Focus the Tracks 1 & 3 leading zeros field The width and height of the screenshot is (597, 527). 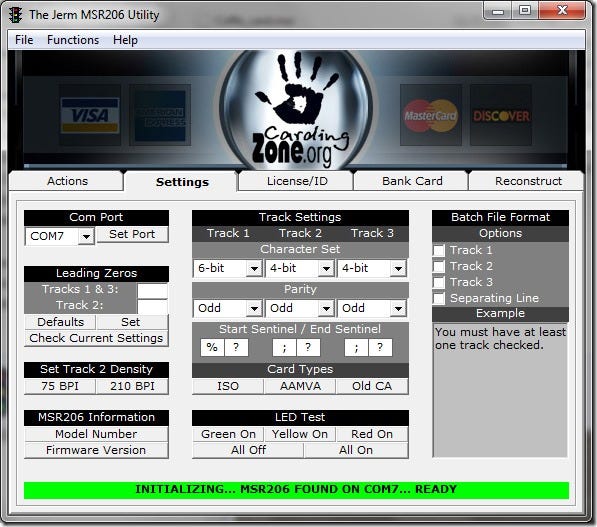click(x=152, y=291)
